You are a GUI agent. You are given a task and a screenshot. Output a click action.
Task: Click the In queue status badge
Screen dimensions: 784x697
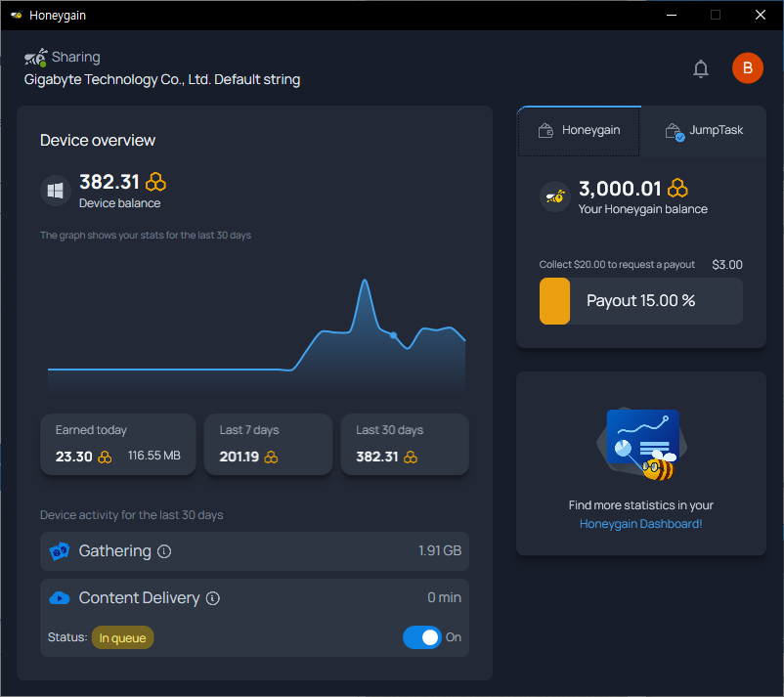122,637
